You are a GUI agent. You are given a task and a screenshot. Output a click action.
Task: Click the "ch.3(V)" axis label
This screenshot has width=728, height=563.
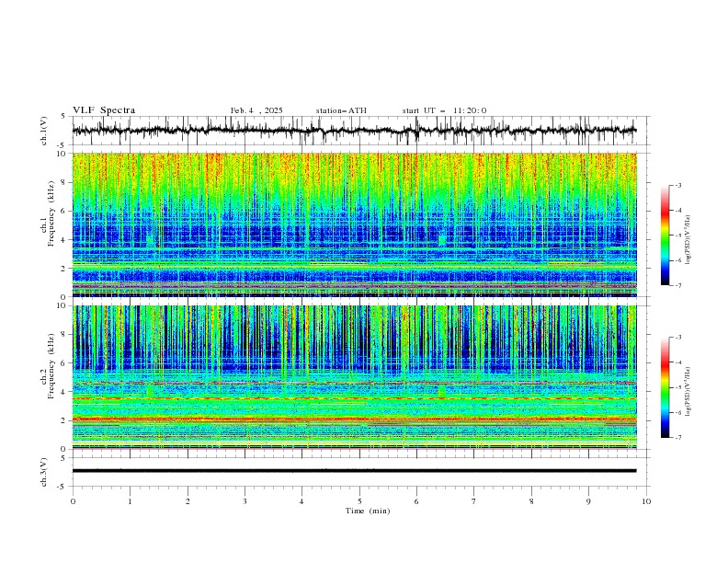[44, 472]
